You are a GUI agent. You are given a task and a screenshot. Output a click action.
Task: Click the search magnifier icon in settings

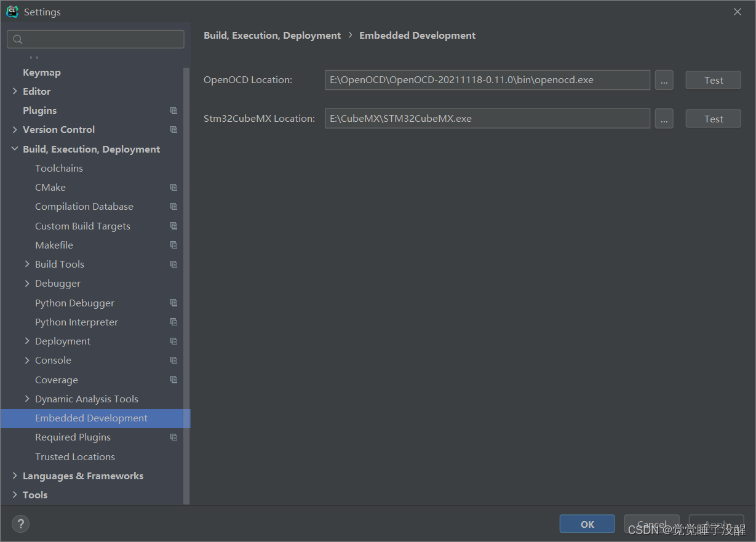18,39
